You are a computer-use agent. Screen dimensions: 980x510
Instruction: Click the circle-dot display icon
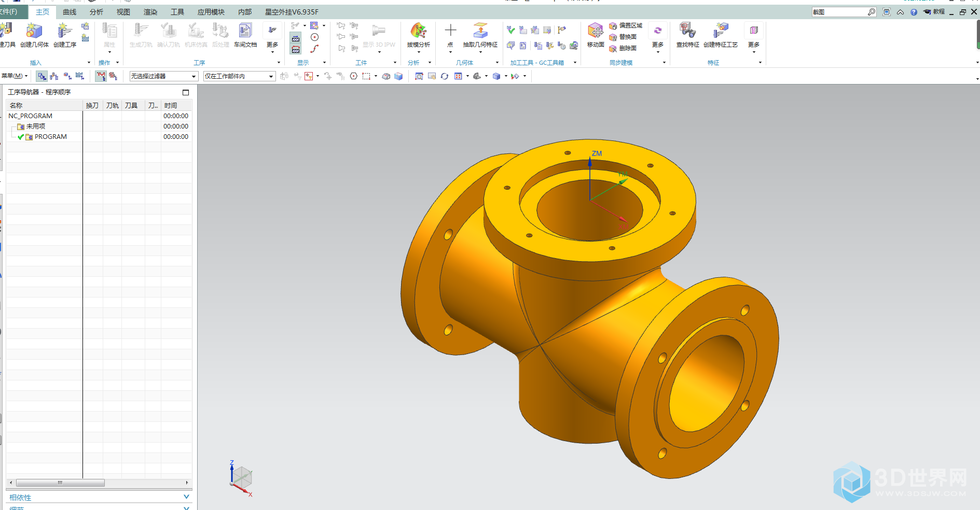(x=314, y=37)
